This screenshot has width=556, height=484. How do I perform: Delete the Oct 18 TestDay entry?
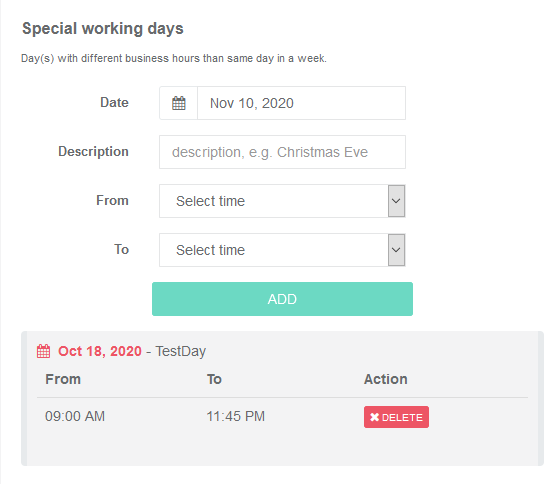(396, 417)
